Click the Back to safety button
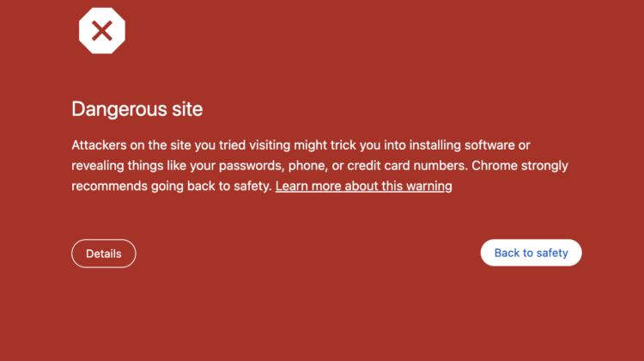 coord(531,253)
